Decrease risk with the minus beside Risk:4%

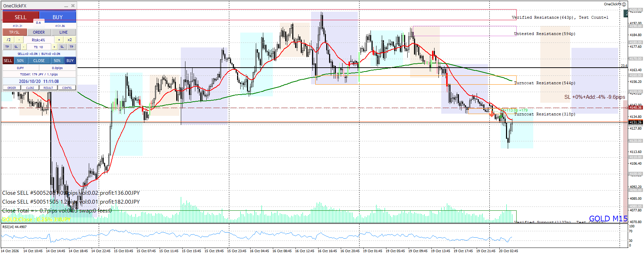[19, 40]
